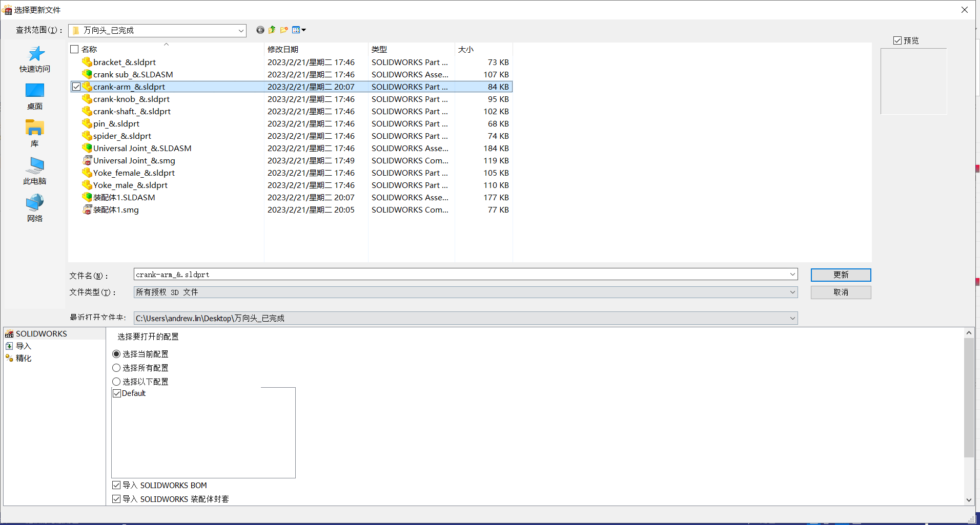Toggle the select-all checkbox beside 名称
This screenshot has width=980, height=525.
click(x=74, y=49)
